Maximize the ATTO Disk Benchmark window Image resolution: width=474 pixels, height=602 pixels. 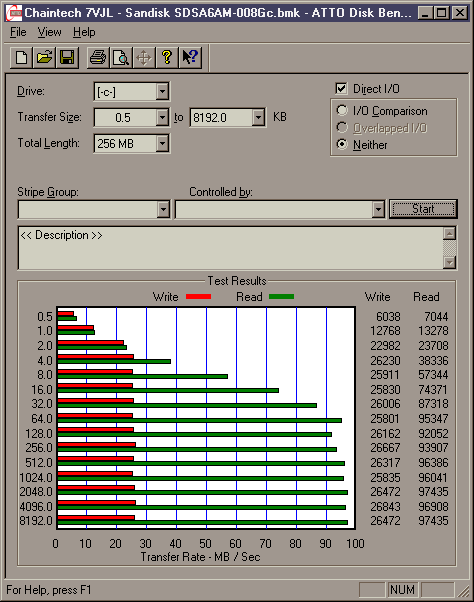point(441,13)
